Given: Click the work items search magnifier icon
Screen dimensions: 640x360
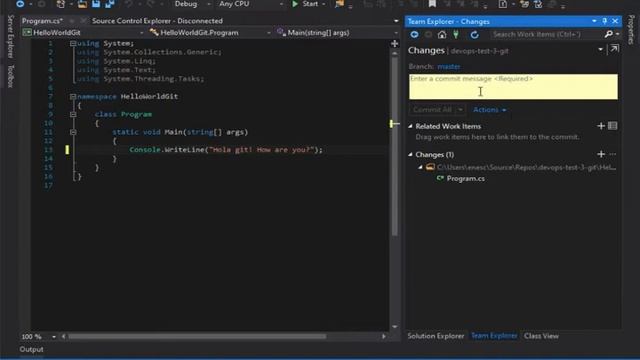Looking at the screenshot, I should (x=608, y=35).
